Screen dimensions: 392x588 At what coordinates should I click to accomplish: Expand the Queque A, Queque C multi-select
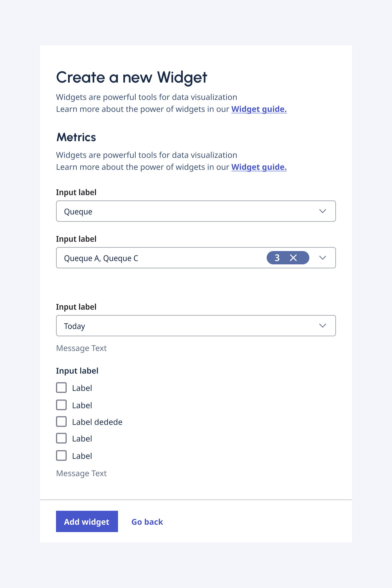coord(160,258)
